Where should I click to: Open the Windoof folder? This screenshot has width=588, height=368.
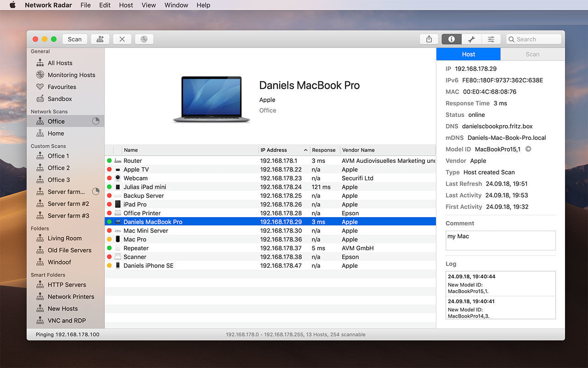(65, 262)
